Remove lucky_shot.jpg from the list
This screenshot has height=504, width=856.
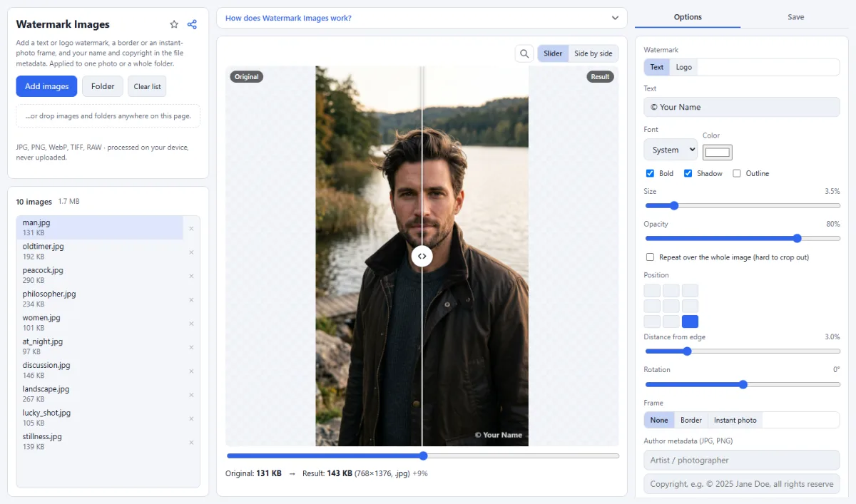pos(191,418)
